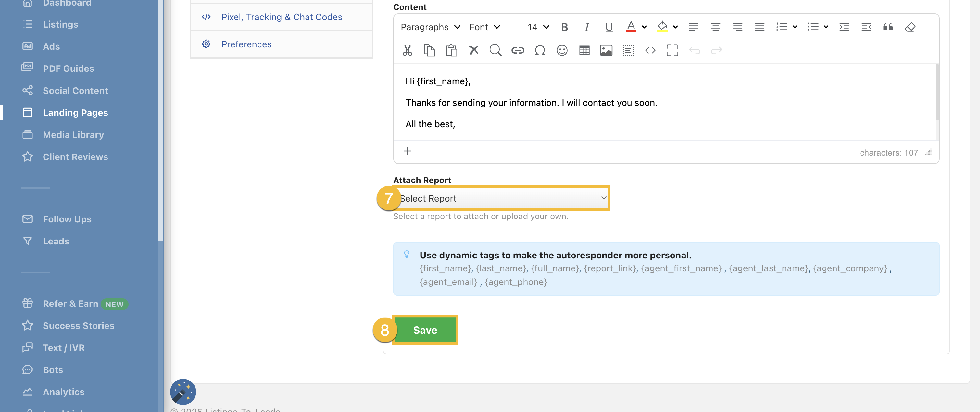Insert a table using the table icon
Screen dimensions: 980x412
584,50
